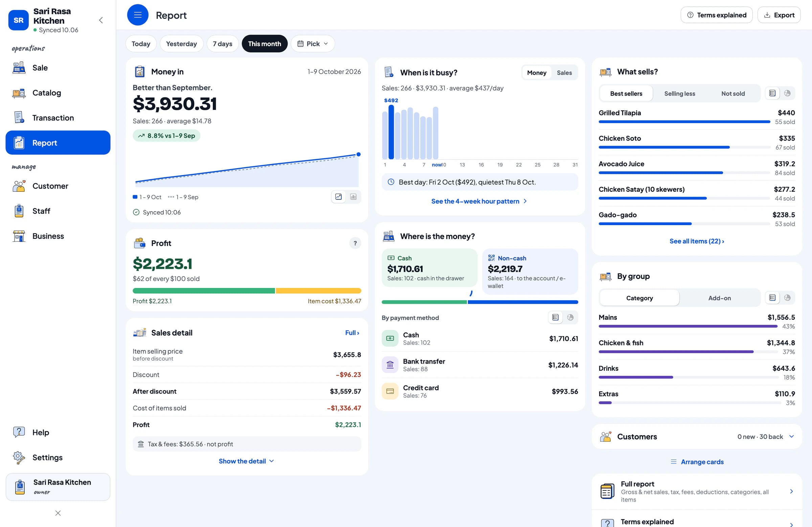This screenshot has height=527, width=812.
Task: Switch Money in chart to line view
Action: pyautogui.click(x=338, y=197)
